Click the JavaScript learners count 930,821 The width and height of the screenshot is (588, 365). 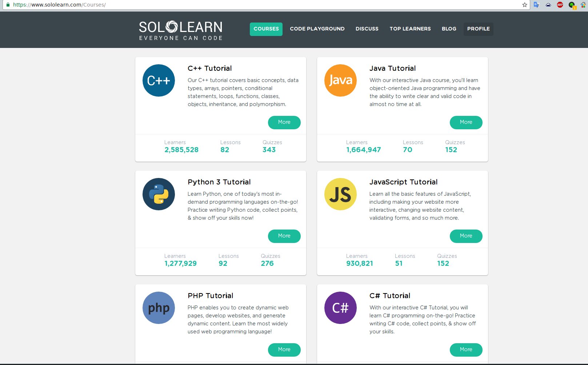click(x=360, y=263)
